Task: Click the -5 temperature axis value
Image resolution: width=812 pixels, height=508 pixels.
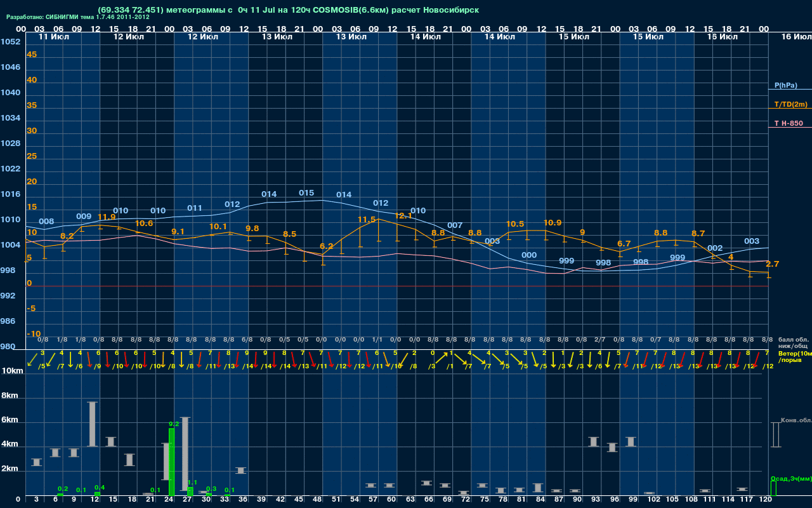Action: [x=32, y=309]
